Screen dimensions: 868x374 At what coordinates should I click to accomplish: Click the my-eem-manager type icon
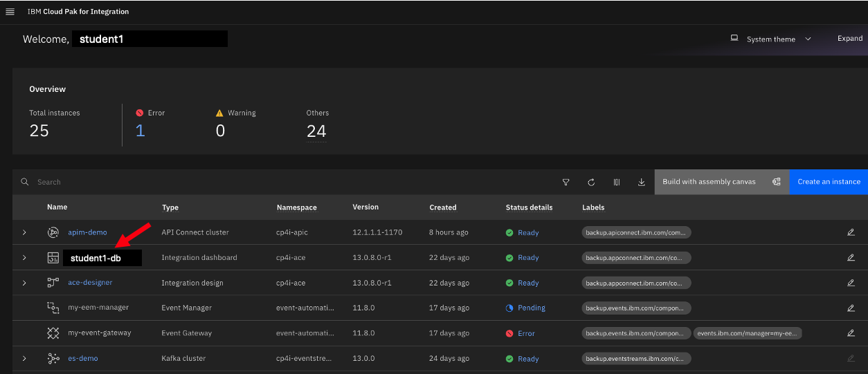click(53, 308)
